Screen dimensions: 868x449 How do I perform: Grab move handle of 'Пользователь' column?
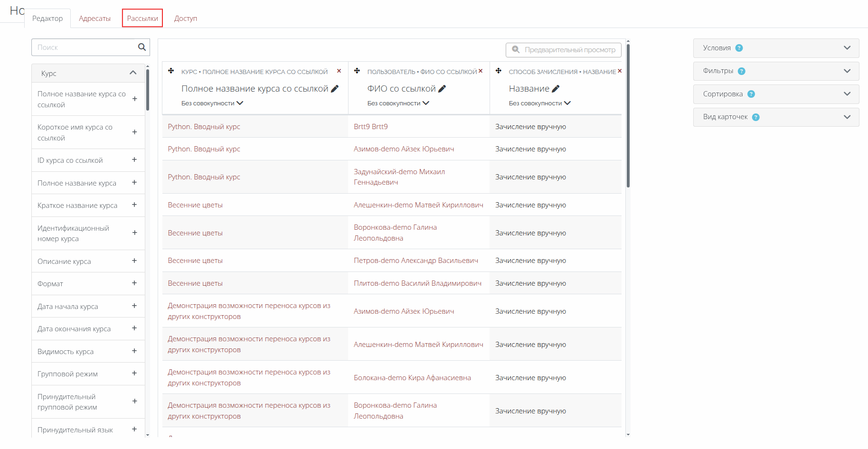(357, 71)
